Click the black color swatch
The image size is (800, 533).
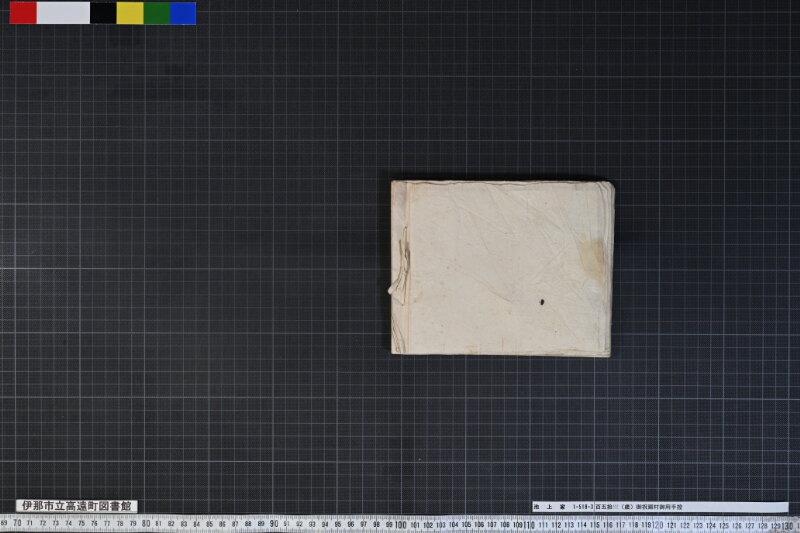point(104,13)
